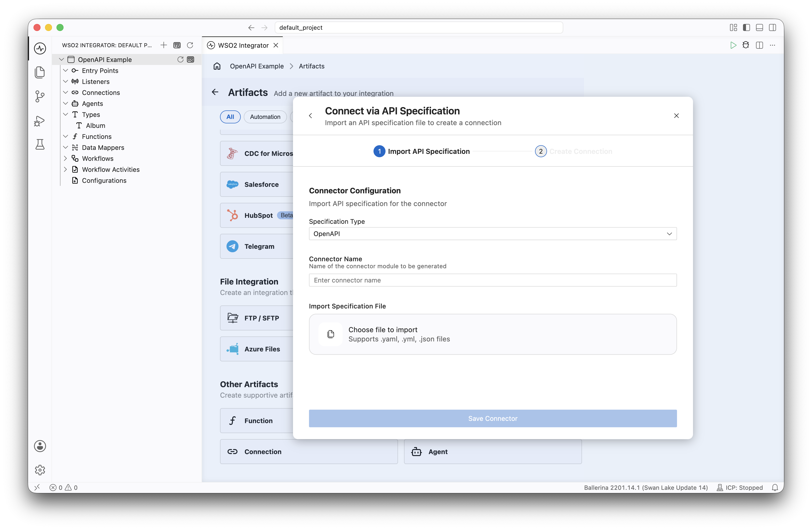Click the errors and warnings status indicator

pyautogui.click(x=63, y=487)
